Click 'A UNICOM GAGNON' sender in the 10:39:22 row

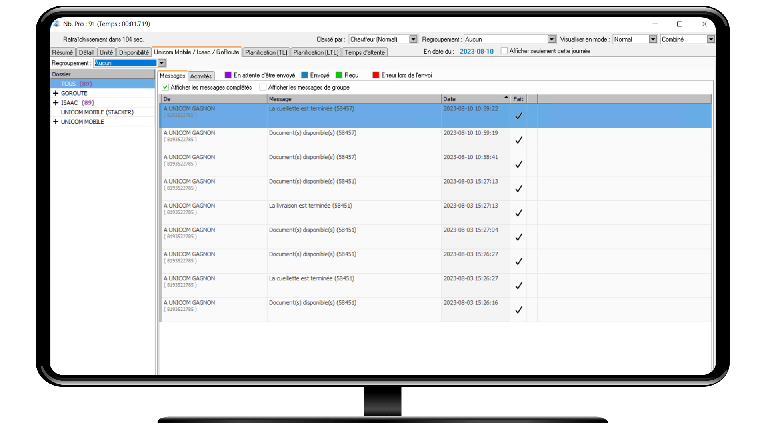click(x=189, y=109)
